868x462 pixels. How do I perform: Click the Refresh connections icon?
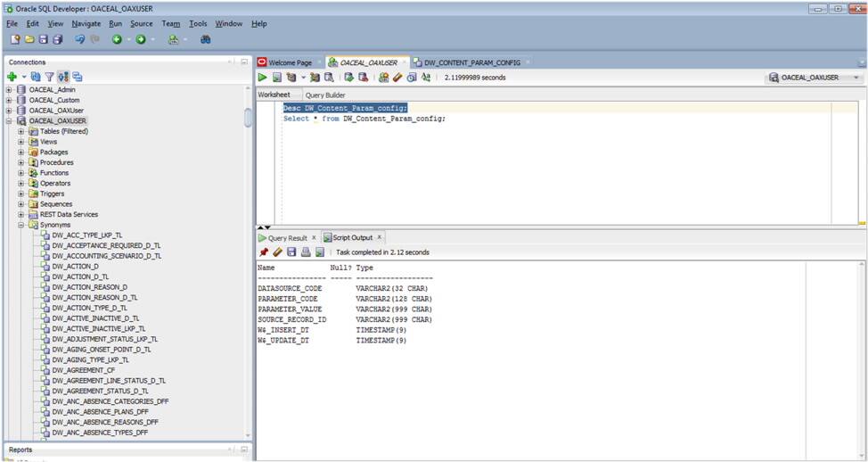click(x=36, y=77)
